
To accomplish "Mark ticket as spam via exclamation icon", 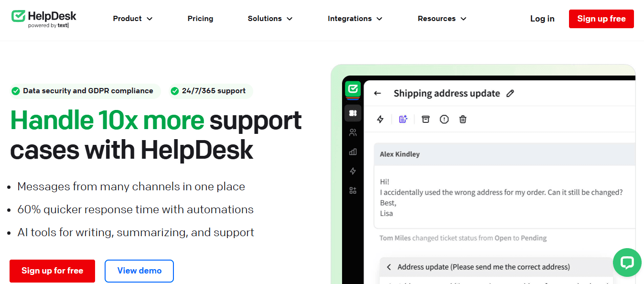I will tap(444, 119).
